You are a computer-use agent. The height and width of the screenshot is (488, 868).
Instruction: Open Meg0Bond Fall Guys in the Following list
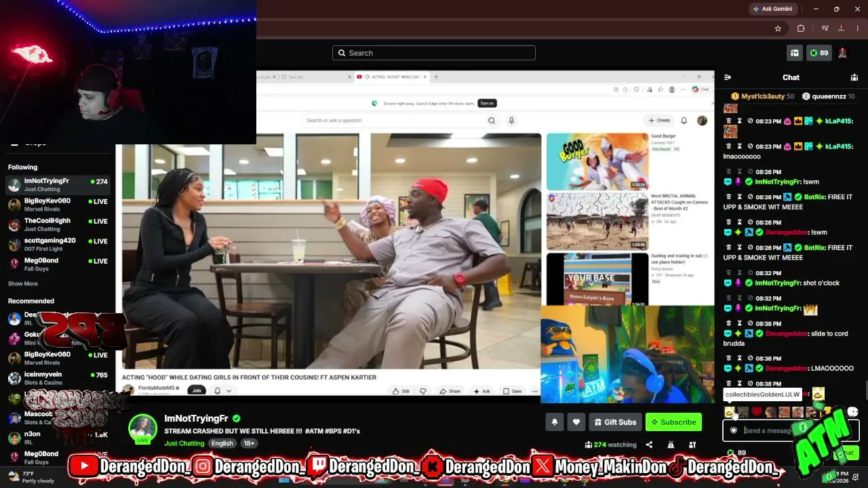coord(58,264)
